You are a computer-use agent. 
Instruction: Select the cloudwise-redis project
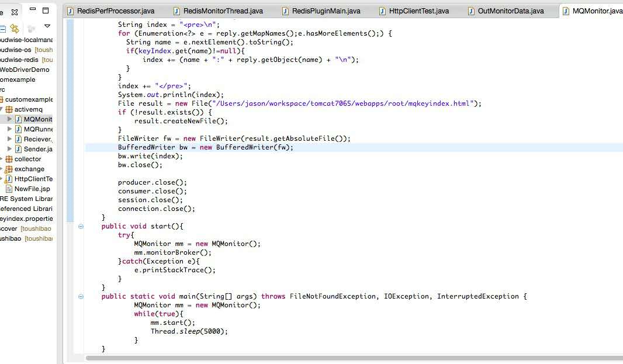point(26,60)
